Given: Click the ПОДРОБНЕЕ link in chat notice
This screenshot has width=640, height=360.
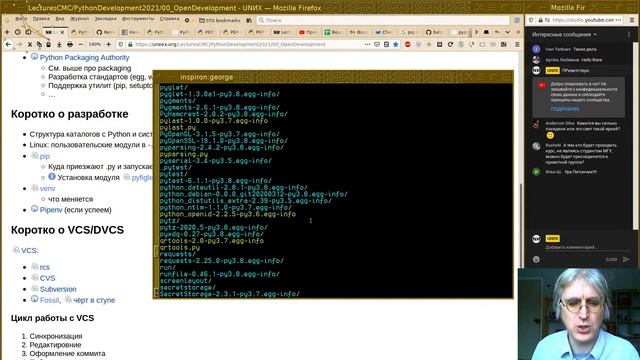Looking at the screenshot, I should (x=565, y=109).
